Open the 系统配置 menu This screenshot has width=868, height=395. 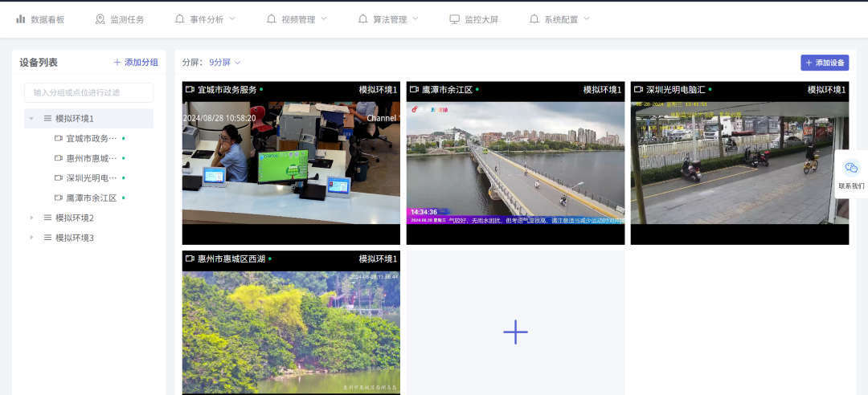pyautogui.click(x=559, y=19)
